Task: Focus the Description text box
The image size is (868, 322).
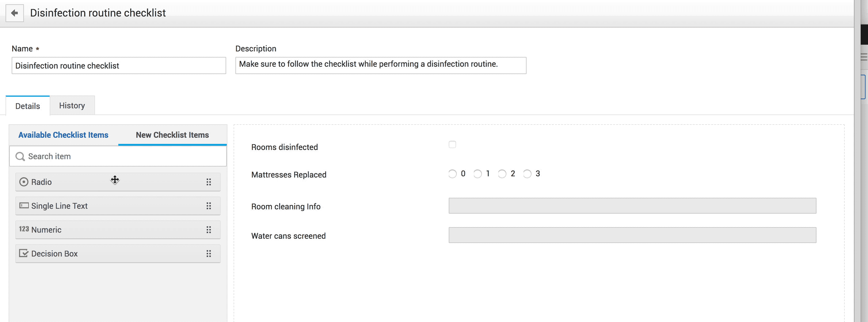Action: coord(381,65)
